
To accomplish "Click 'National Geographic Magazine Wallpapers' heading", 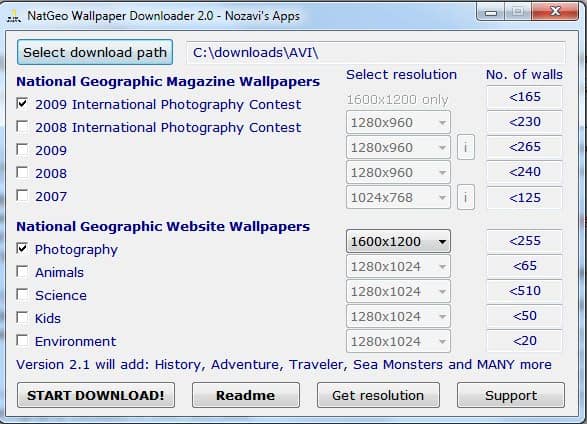I will click(168, 82).
